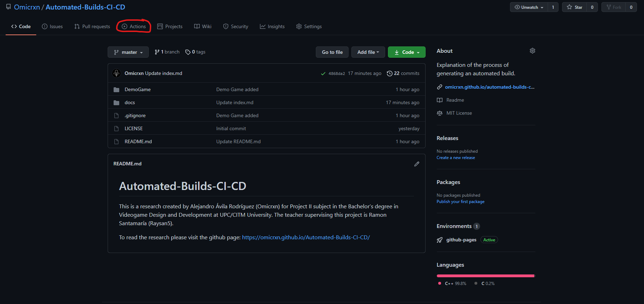Open the Projects tab

[170, 26]
